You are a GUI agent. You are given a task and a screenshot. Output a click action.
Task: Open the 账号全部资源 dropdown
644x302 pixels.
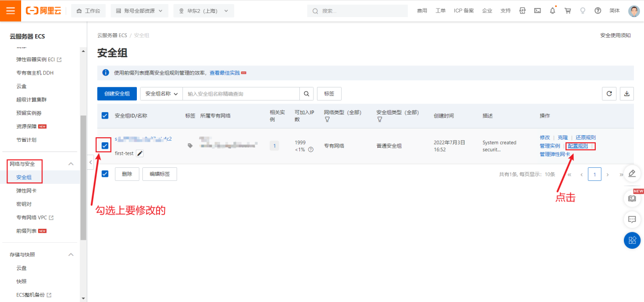click(139, 11)
